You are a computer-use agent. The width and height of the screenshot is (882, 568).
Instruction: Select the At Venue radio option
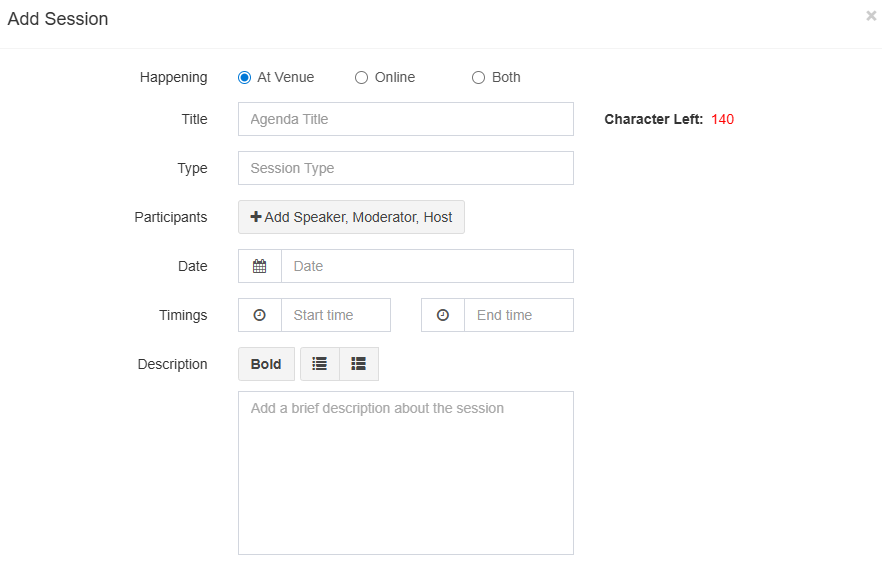click(245, 77)
